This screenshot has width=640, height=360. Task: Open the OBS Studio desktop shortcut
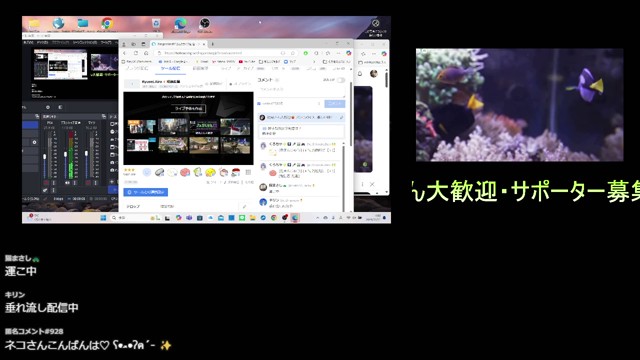coord(204,24)
